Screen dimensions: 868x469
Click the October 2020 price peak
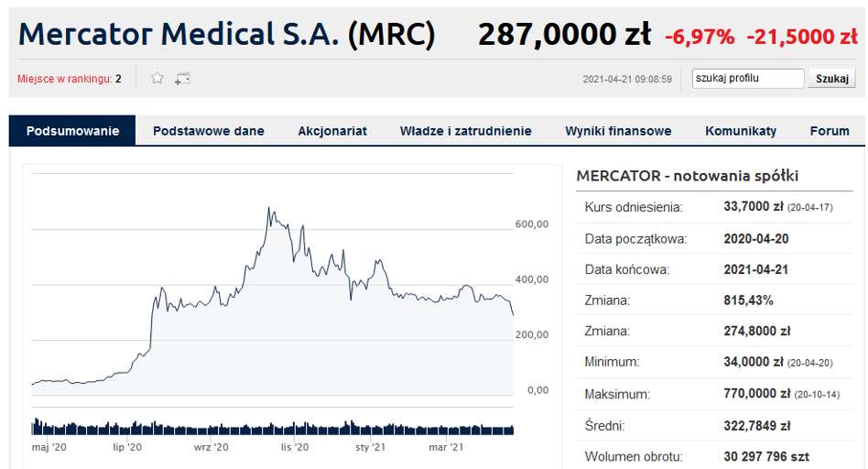pos(269,209)
